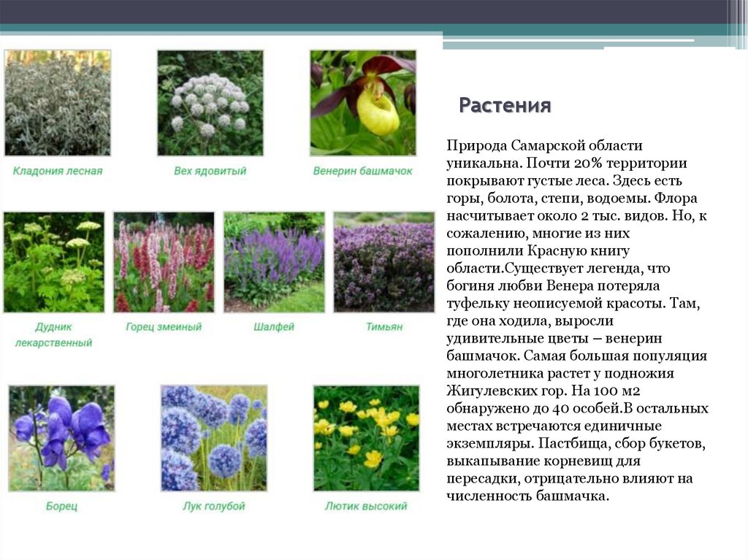This screenshot has height=560, width=748.
Task: Click the caption "Лук голубой"
Action: 214,506
